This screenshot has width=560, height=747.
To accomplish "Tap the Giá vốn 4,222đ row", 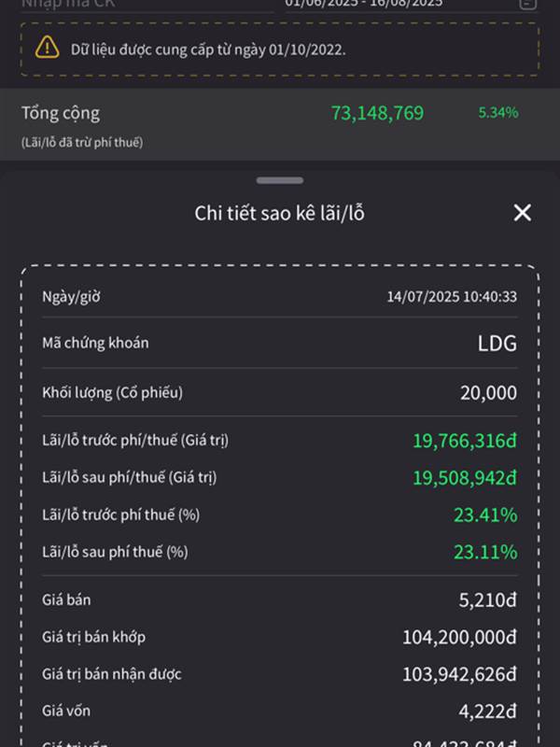I will 279,712.
